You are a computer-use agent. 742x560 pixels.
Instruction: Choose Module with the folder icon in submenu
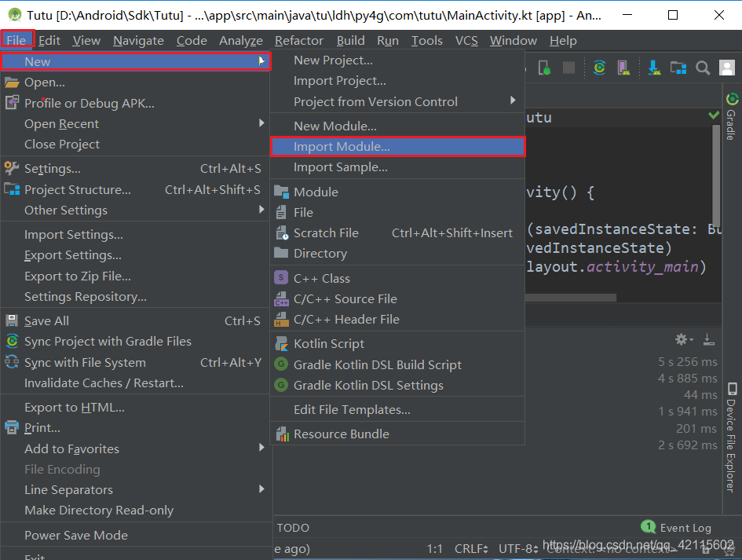tap(397, 192)
